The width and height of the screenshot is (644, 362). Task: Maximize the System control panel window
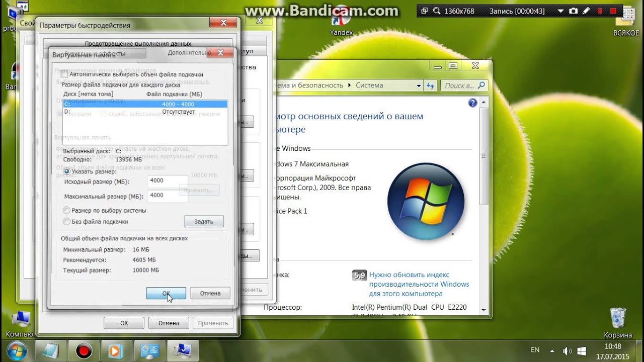[453, 65]
